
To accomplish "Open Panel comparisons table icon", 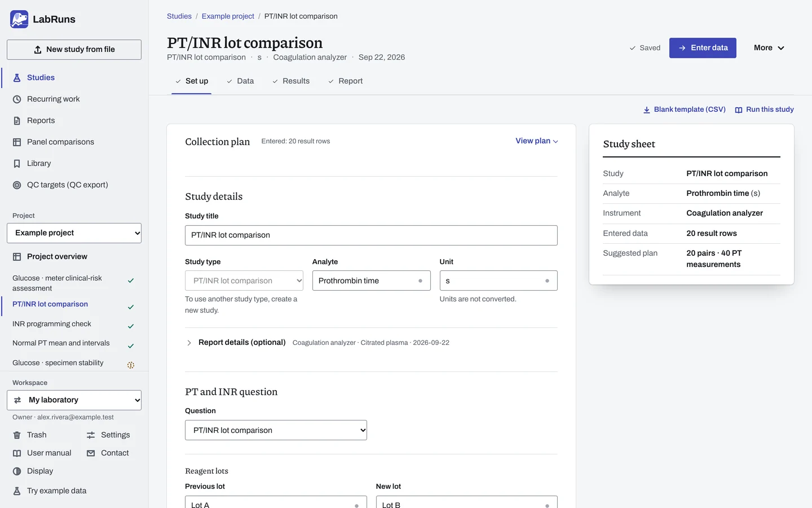I will click(x=17, y=142).
